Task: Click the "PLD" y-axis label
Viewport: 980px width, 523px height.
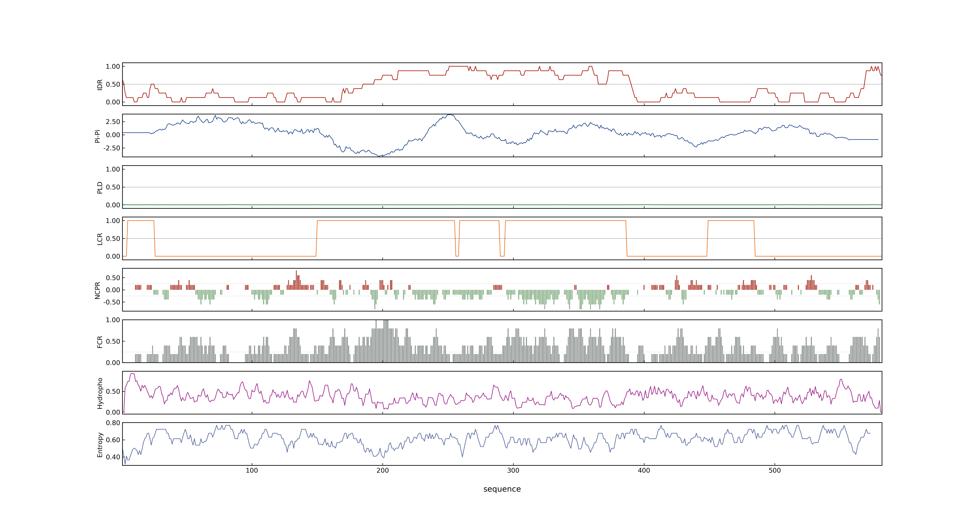Action: tap(100, 187)
